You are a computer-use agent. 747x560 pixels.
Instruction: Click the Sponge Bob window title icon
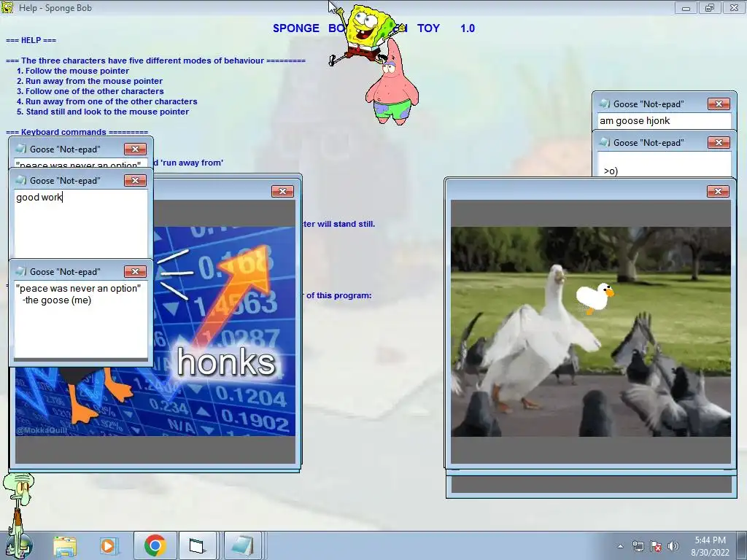coord(7,7)
